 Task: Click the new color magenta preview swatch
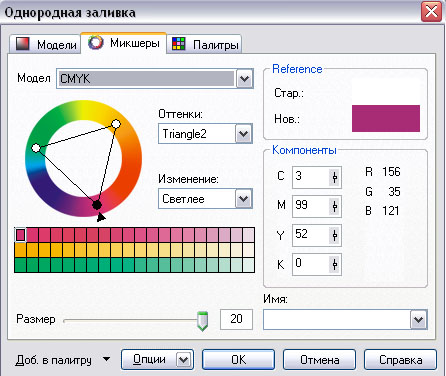[386, 118]
